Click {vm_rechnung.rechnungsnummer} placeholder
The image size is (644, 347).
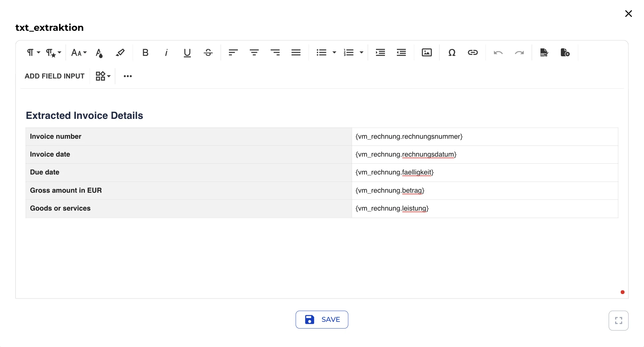tap(409, 137)
